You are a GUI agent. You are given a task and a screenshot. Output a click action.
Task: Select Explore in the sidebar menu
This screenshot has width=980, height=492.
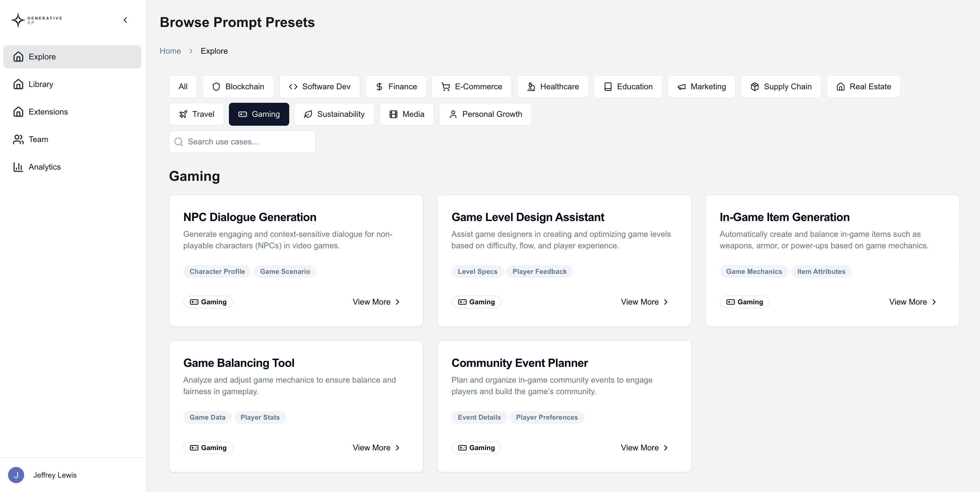(42, 56)
